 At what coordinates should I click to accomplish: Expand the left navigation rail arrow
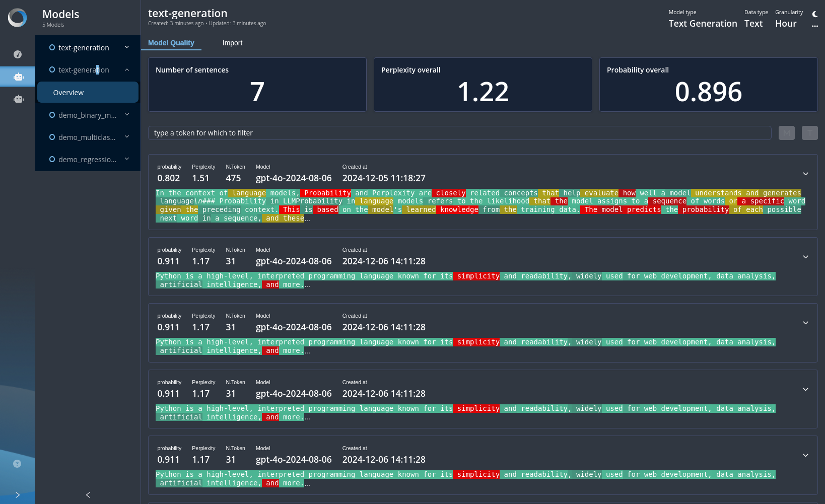point(18,495)
